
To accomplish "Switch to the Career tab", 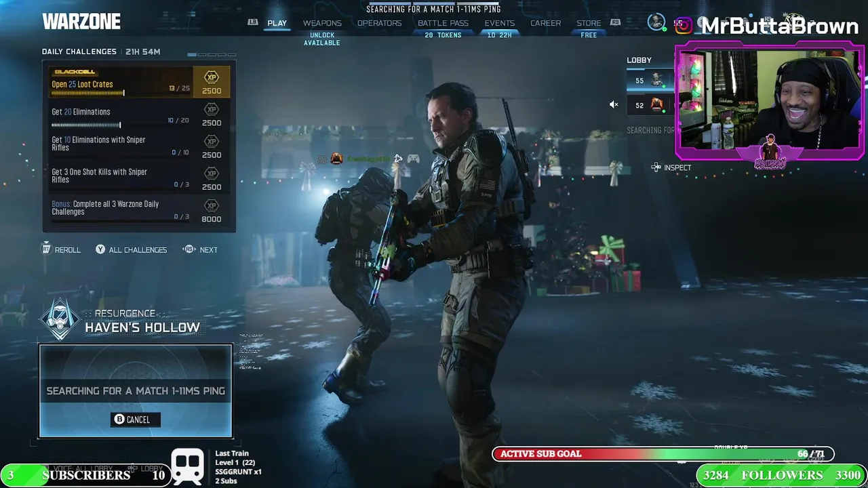I will [x=545, y=23].
